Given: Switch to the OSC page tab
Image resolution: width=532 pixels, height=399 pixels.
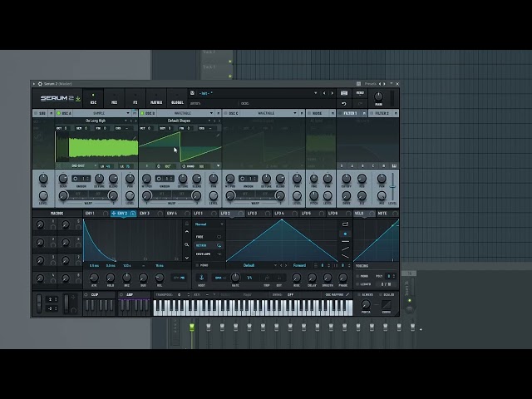Looking at the screenshot, I should [93, 98].
